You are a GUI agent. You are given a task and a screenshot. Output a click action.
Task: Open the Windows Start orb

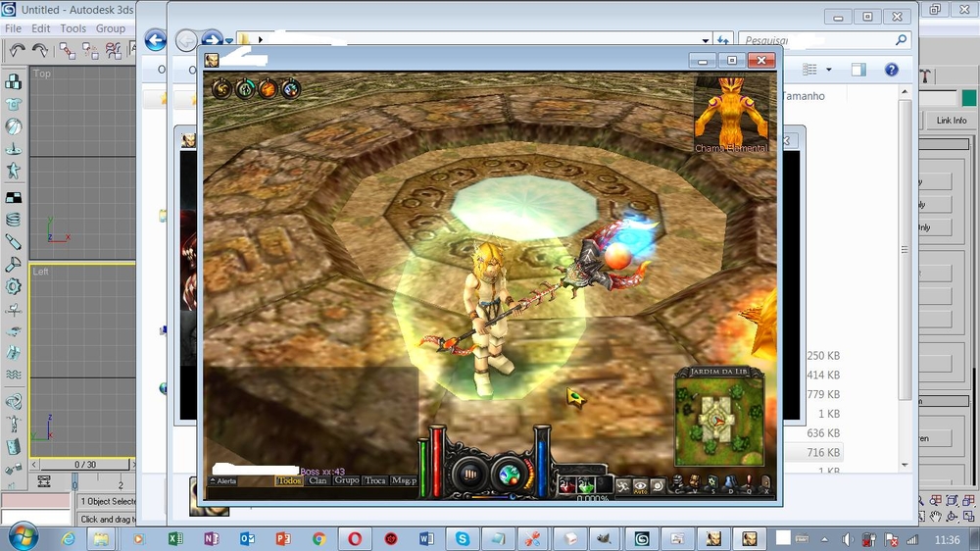23,537
